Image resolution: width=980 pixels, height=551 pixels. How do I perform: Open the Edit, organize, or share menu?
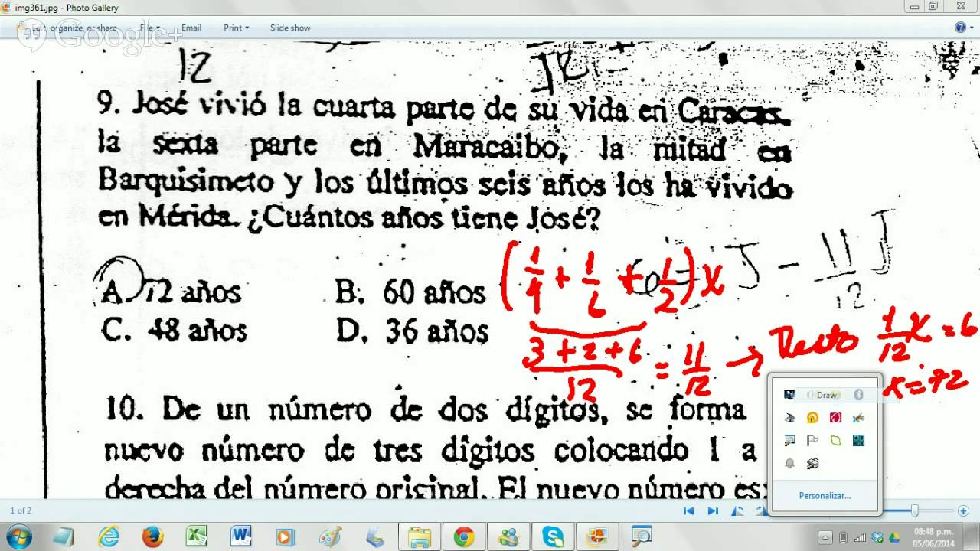pos(67,28)
